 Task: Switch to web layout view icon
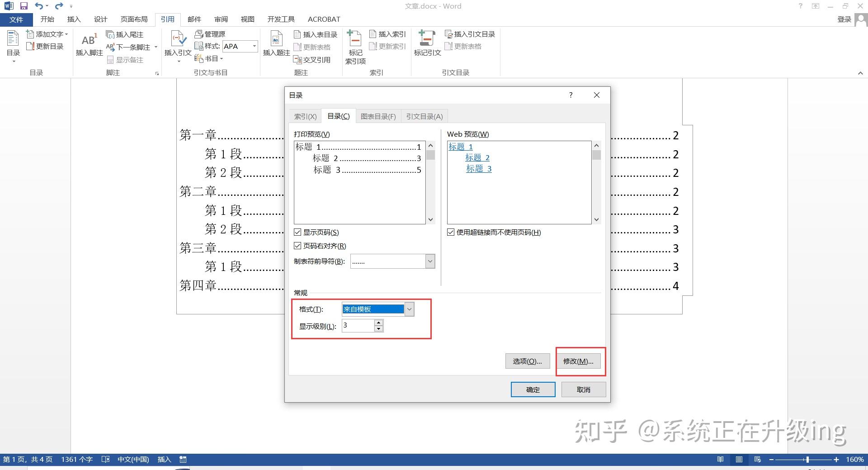[x=758, y=460]
